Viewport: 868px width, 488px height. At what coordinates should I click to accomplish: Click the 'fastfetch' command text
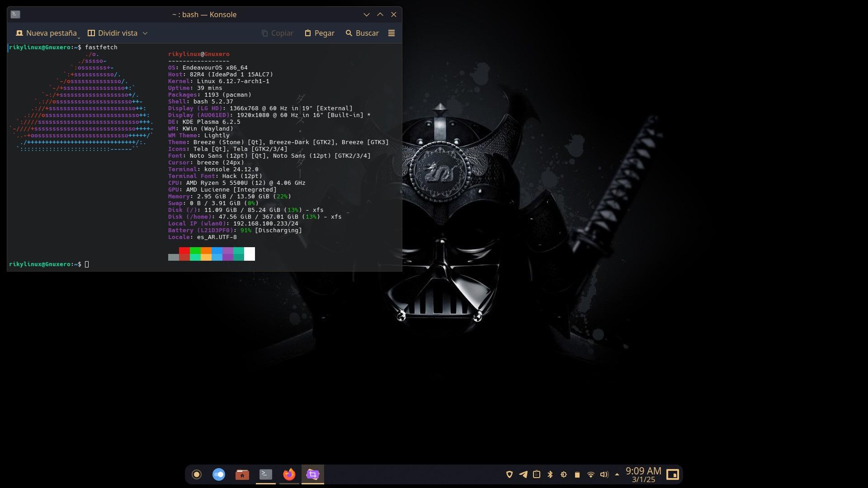tap(101, 47)
